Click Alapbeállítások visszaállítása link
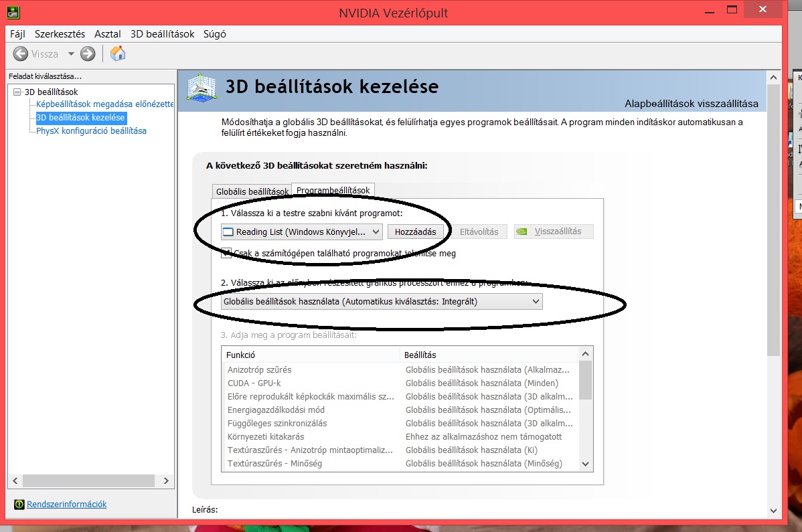Image resolution: width=802 pixels, height=532 pixels. click(x=692, y=104)
